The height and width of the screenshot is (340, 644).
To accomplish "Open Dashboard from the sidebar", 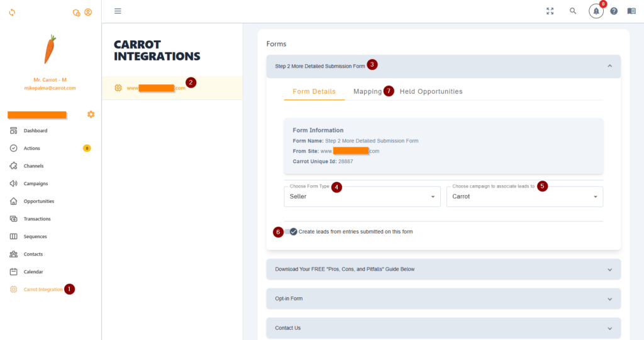I will click(x=35, y=131).
